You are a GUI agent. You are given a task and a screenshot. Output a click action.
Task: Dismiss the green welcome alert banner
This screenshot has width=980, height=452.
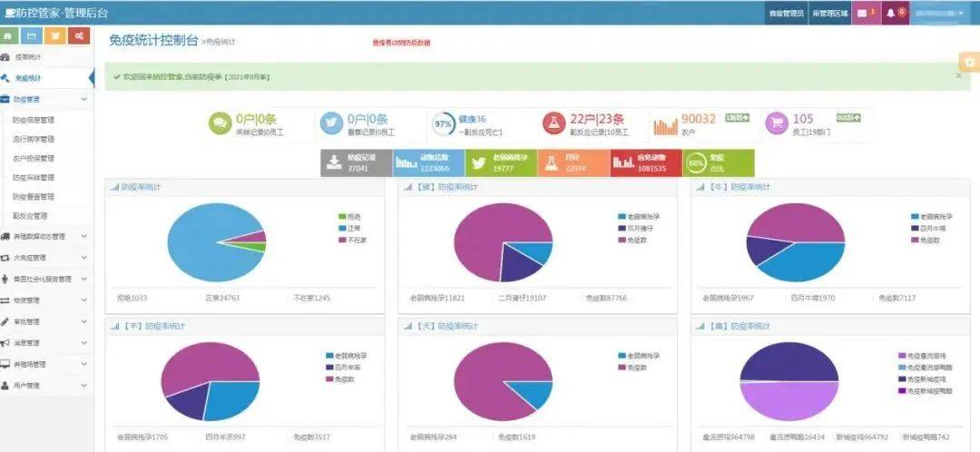tap(958, 76)
